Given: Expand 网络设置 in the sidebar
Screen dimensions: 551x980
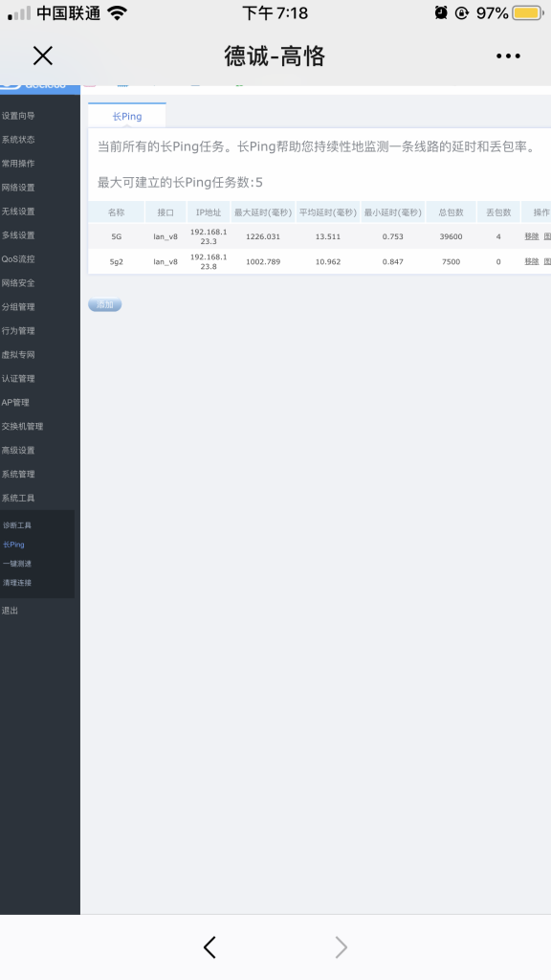Looking at the screenshot, I should (x=18, y=188).
